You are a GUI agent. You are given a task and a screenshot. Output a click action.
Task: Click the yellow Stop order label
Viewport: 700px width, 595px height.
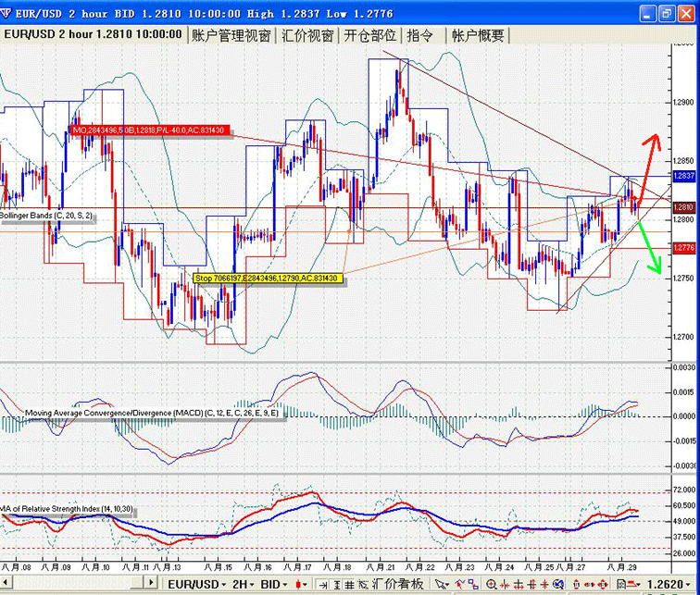pos(267,278)
